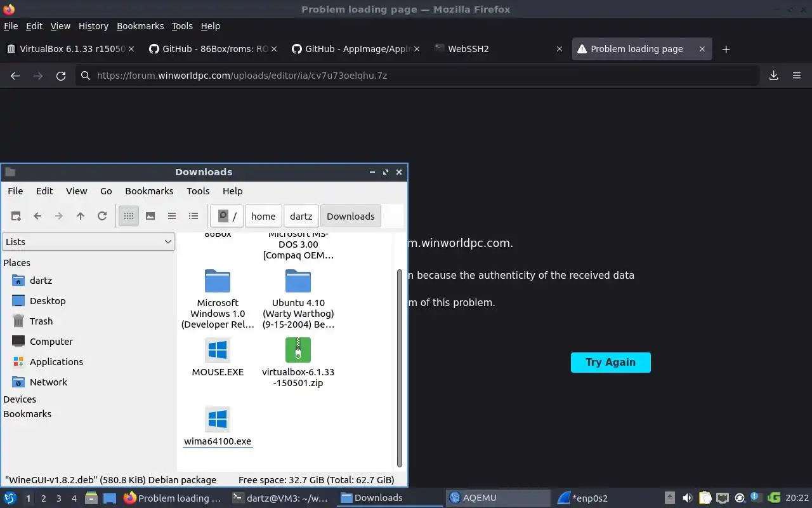
Task: Select Microsoft Windows 1.0 folder icon
Action: click(218, 281)
